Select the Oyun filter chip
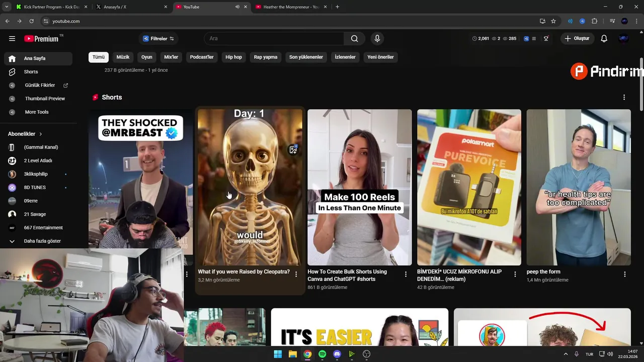 click(146, 57)
